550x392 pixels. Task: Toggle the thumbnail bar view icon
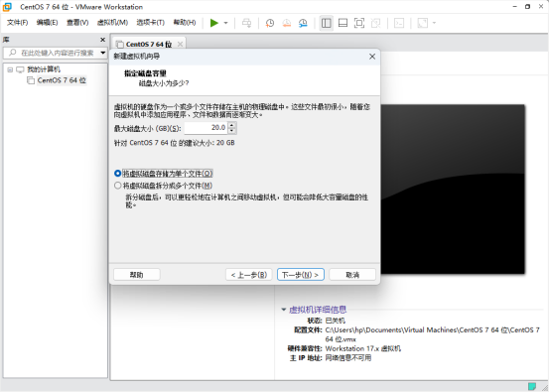click(343, 23)
